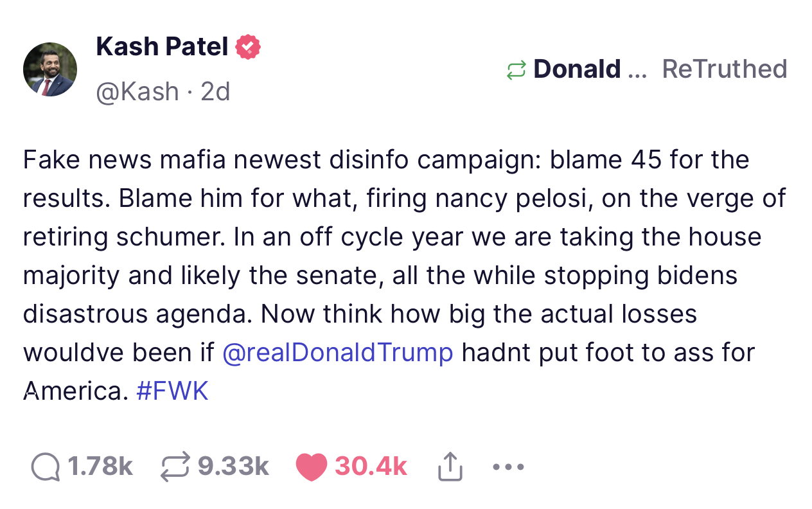Open the truncated Donald profile name

[590, 69]
